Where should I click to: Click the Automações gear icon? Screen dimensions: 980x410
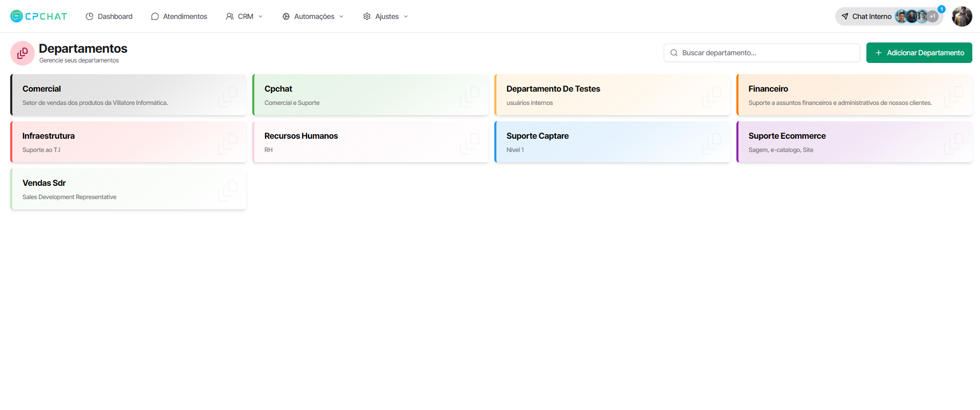[286, 16]
